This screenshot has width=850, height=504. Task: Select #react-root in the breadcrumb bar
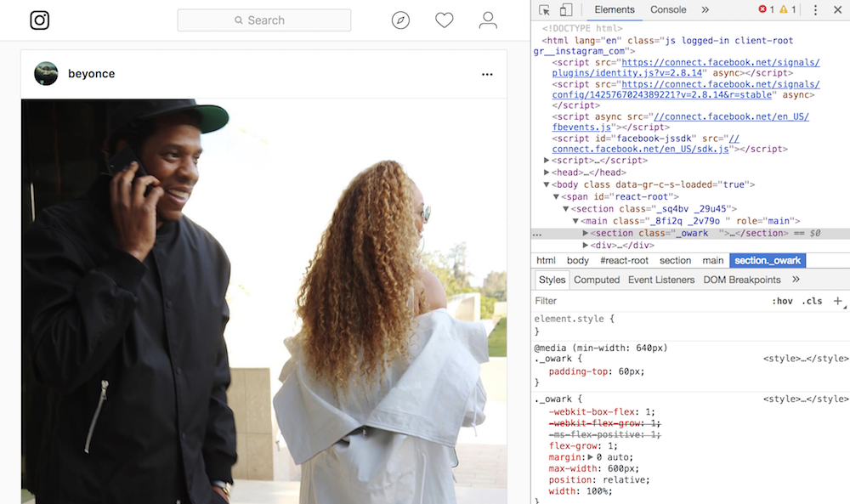(x=624, y=261)
